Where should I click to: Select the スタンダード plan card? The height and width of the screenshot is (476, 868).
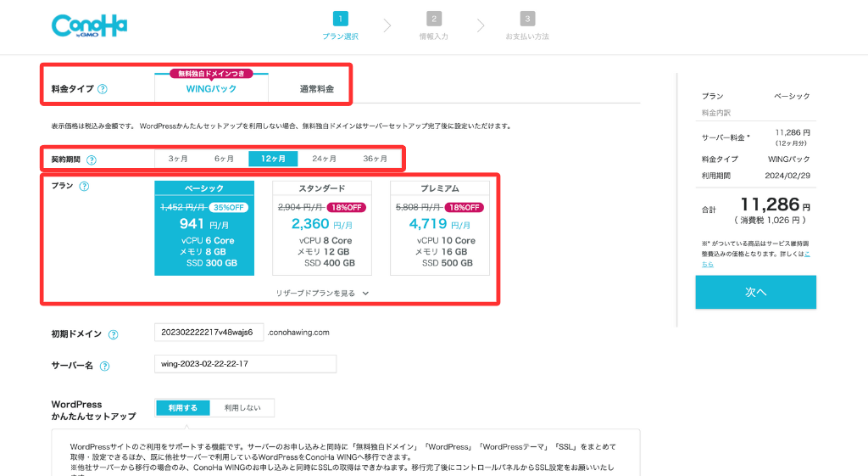(x=322, y=227)
